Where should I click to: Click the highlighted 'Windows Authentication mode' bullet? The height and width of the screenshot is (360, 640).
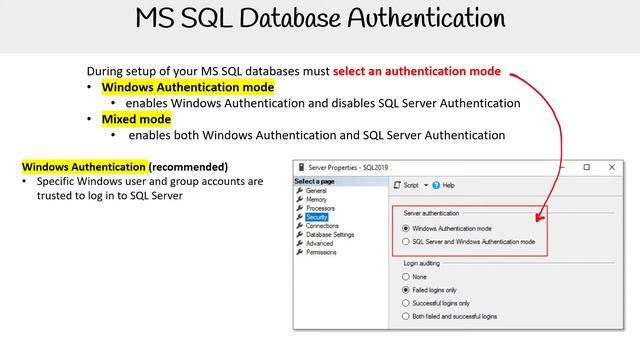(188, 87)
